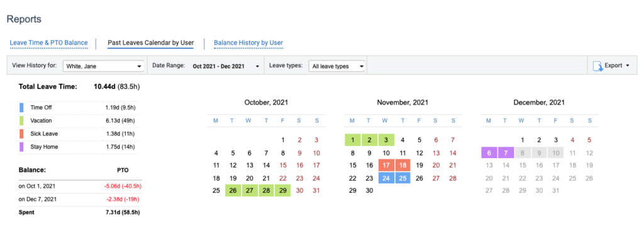Click the purple Stay Home color swatch

tap(21, 147)
